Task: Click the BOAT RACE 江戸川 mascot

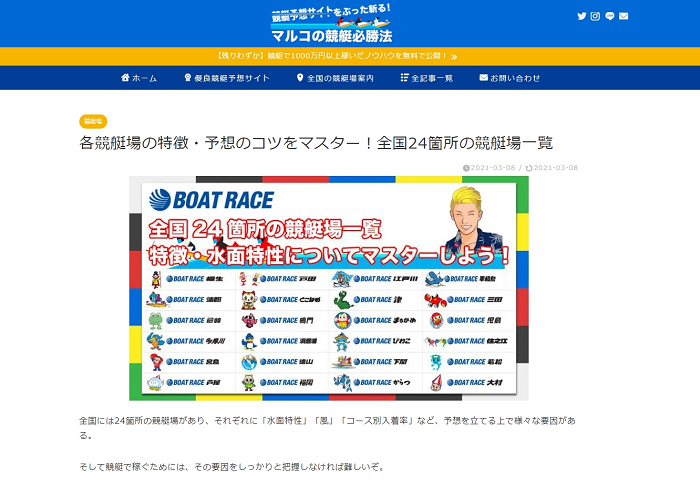Action: [x=342, y=279]
